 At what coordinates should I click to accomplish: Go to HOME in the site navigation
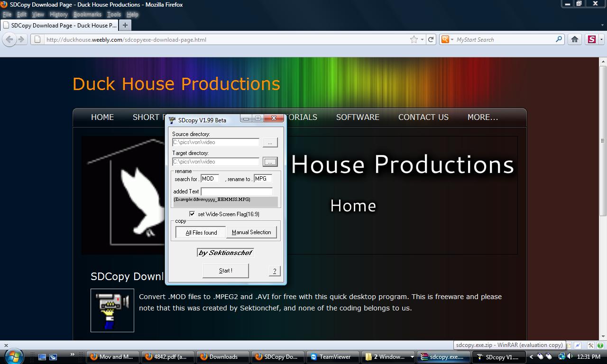point(102,117)
